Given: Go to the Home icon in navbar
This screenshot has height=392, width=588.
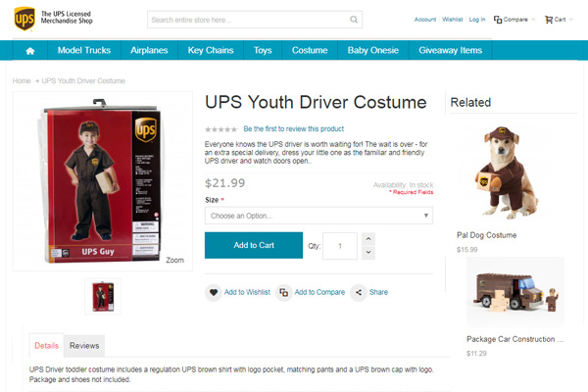Looking at the screenshot, I should tap(30, 50).
